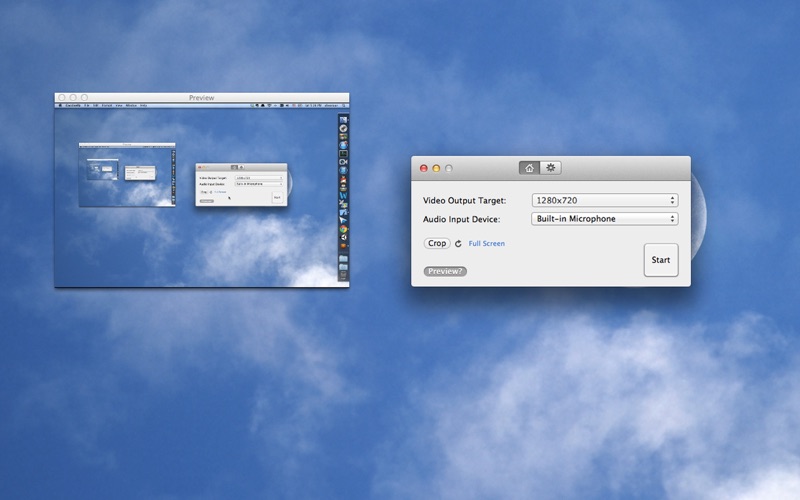This screenshot has width=800, height=500.
Task: Click the Crop button
Action: pos(437,243)
